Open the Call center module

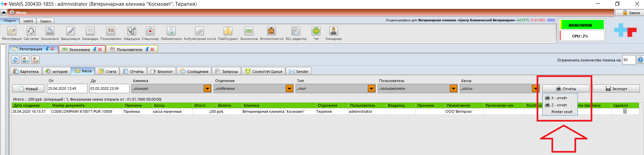[31, 32]
